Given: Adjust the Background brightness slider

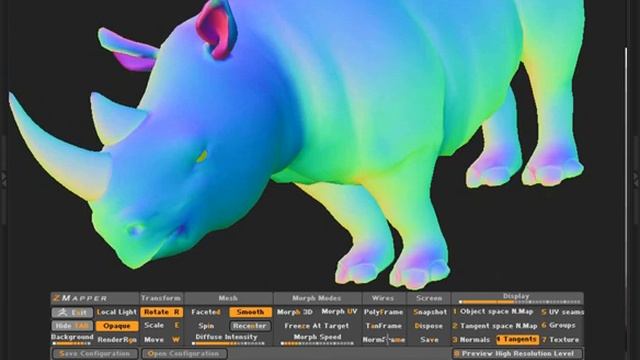Looking at the screenshot, I should point(72,344).
